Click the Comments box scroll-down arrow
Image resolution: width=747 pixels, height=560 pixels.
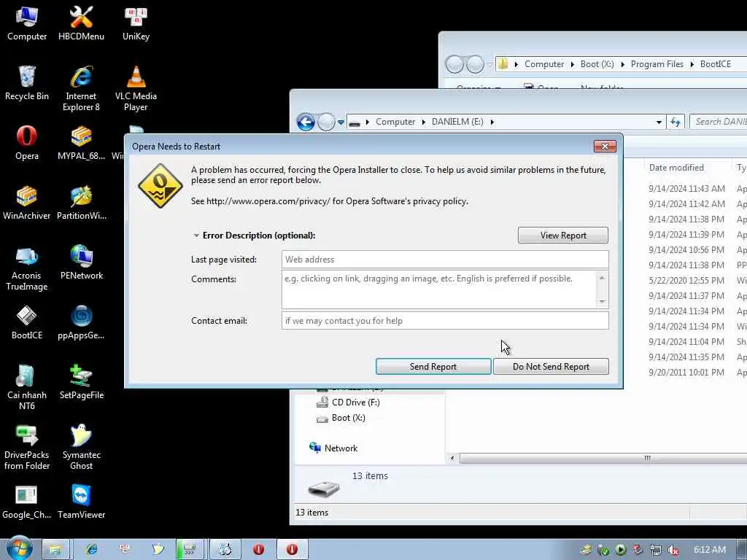602,302
